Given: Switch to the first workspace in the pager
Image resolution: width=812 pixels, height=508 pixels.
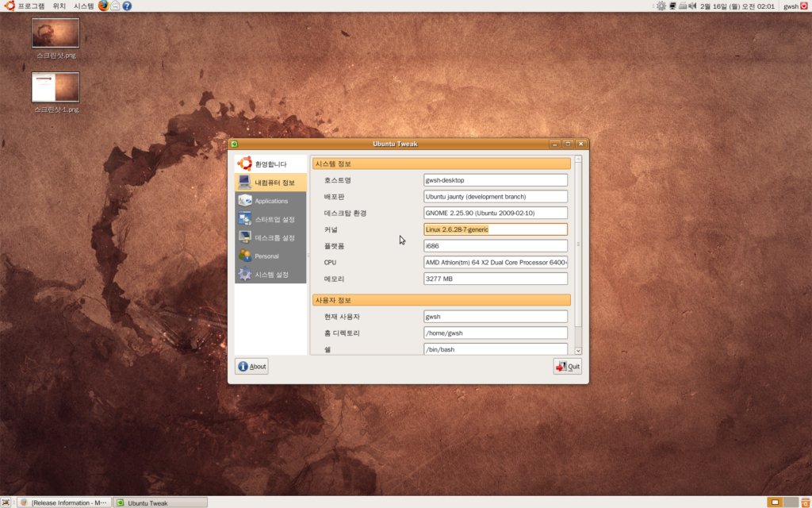Looking at the screenshot, I should tap(775, 502).
